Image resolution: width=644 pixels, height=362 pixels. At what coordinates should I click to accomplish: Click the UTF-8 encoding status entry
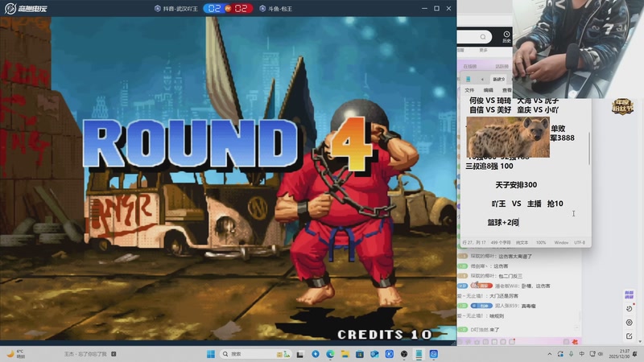[580, 243]
